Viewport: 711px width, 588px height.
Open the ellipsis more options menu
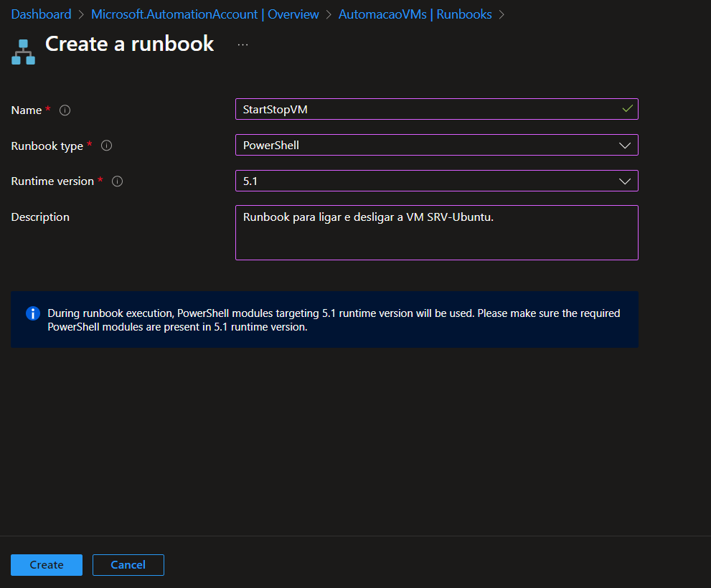coord(243,44)
